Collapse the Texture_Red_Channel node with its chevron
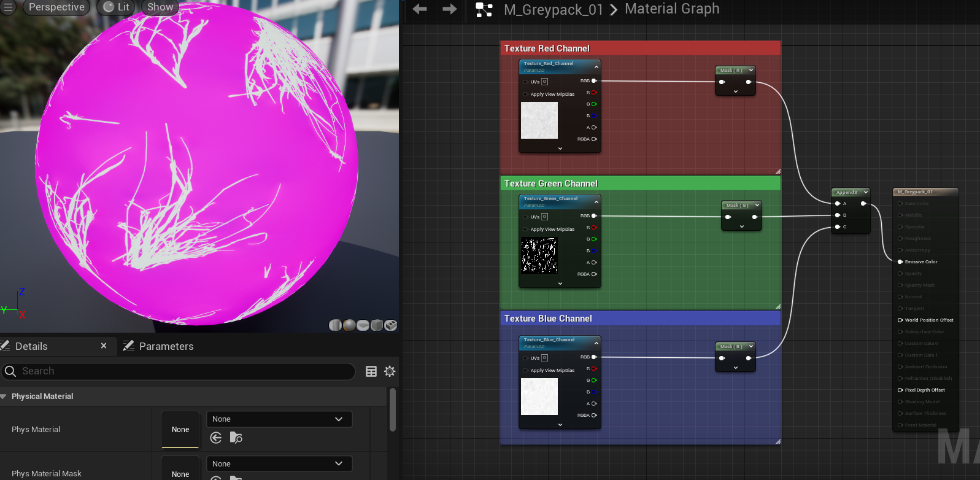This screenshot has height=480, width=980. (596, 67)
